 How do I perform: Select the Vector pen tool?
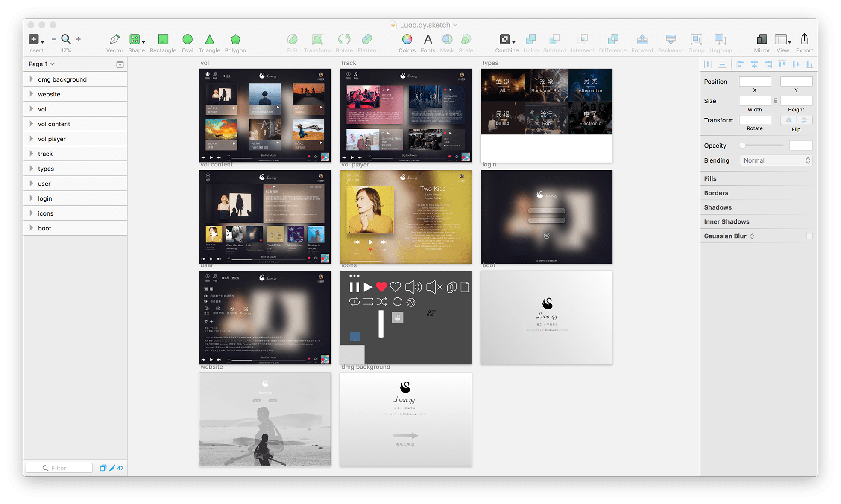114,40
